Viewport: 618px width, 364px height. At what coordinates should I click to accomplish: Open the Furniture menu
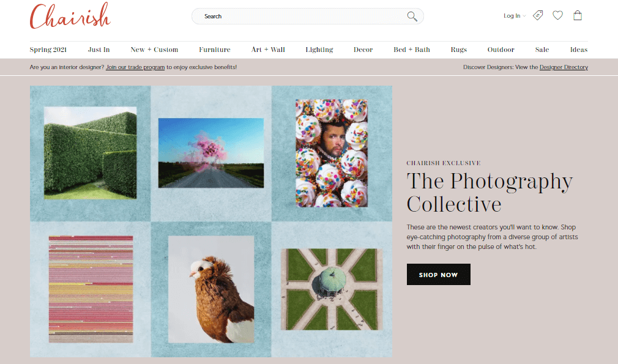tap(214, 50)
